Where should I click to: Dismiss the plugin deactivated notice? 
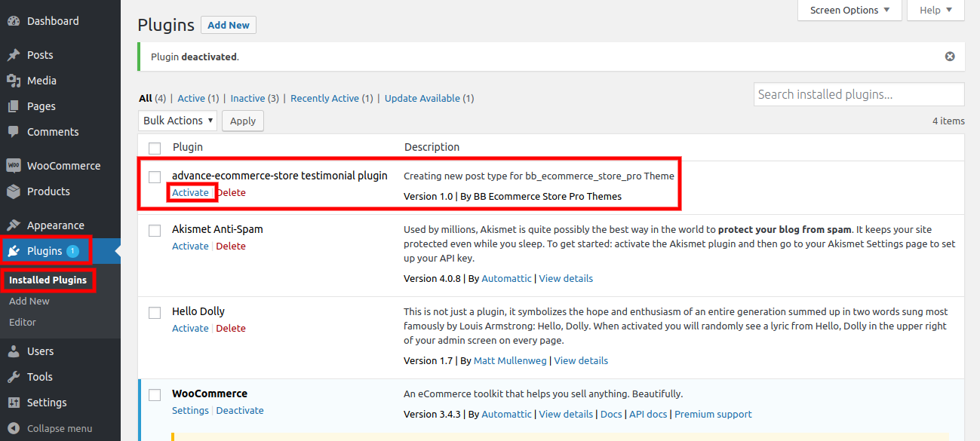[950, 57]
